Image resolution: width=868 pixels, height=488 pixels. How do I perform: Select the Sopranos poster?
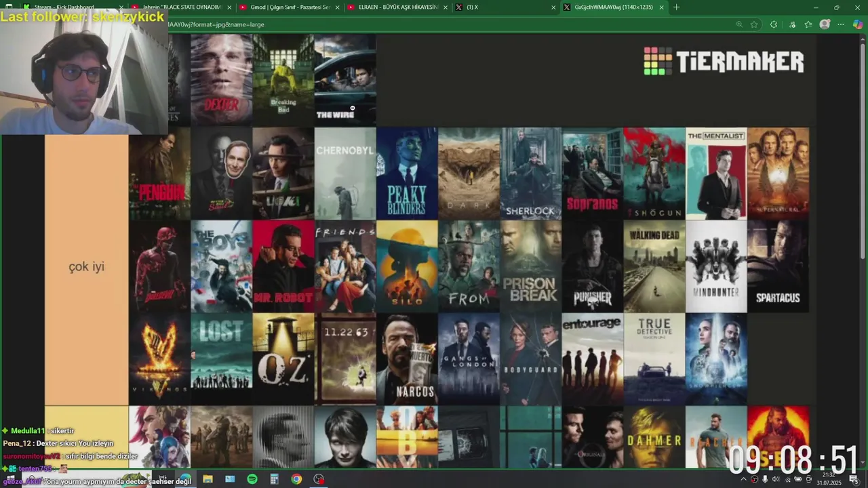tap(593, 174)
